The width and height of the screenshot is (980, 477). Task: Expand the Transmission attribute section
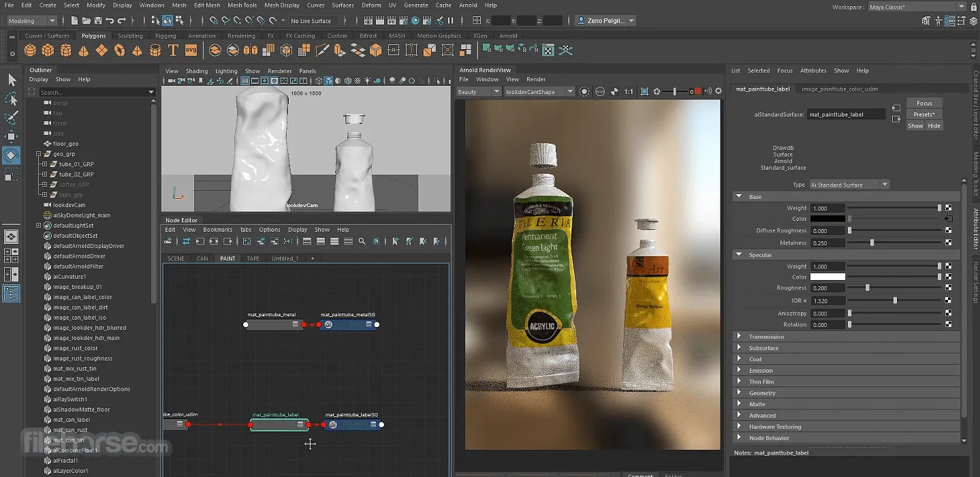(739, 337)
